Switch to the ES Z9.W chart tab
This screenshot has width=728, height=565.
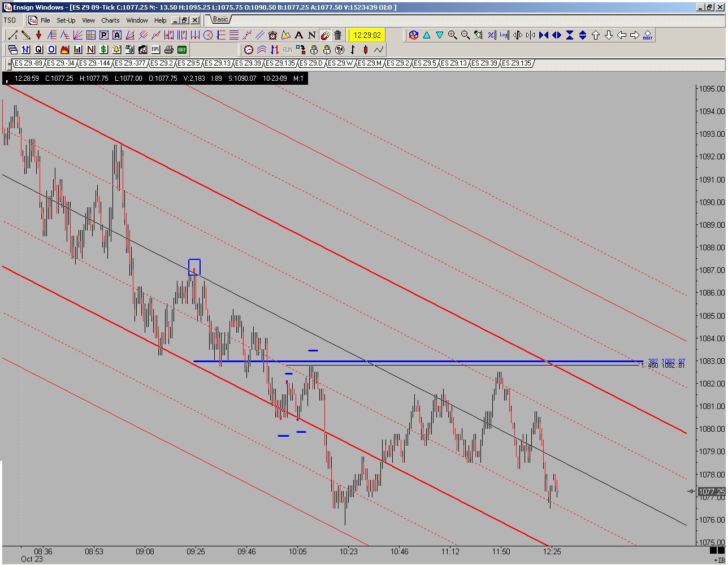(340, 63)
